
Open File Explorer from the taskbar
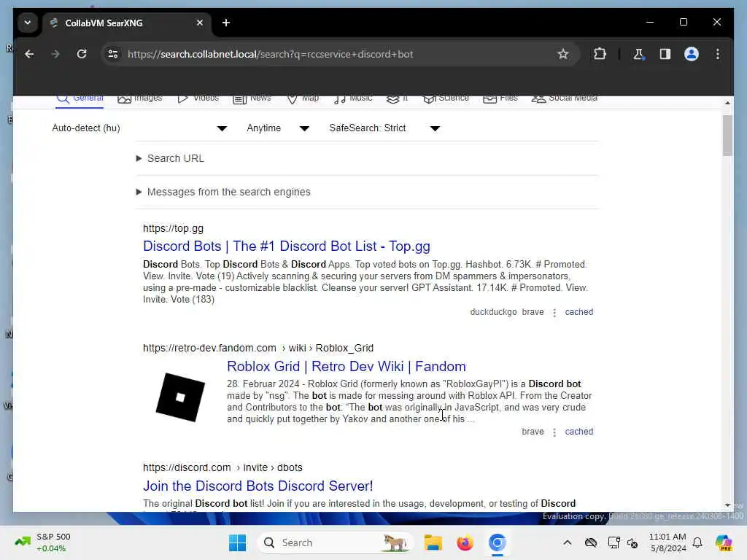433,542
